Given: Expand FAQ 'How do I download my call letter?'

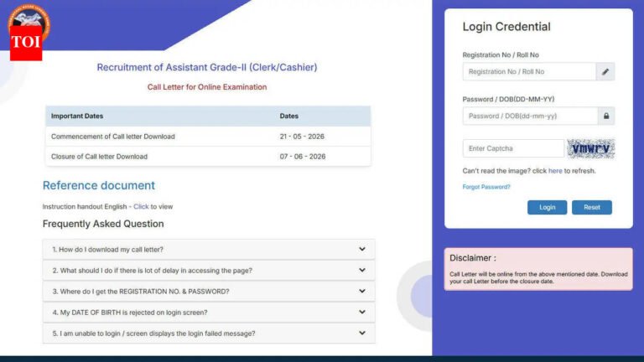Looking at the screenshot, I should 209,250.
